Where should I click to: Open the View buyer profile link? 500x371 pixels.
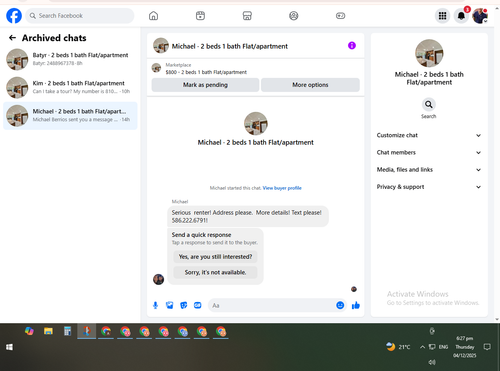point(282,188)
